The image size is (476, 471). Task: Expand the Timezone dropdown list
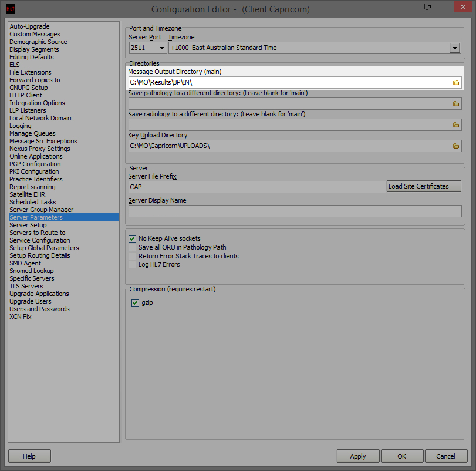pos(454,48)
